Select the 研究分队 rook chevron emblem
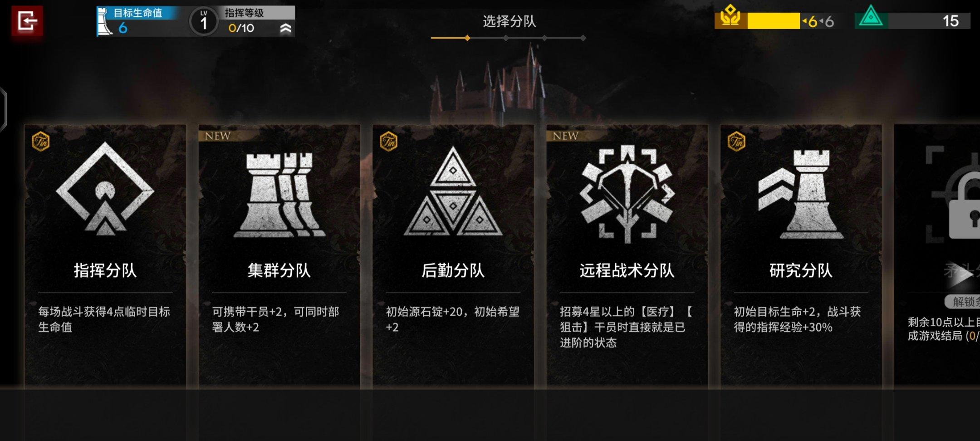 (801, 194)
